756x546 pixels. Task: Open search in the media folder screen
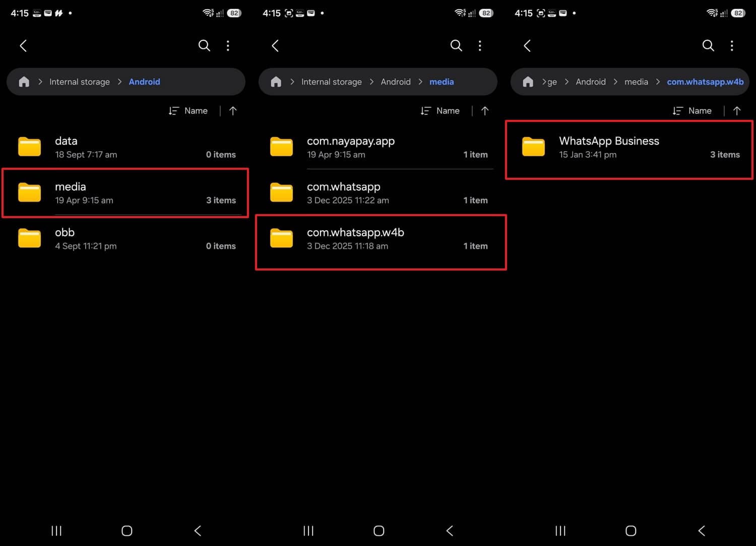click(x=456, y=46)
